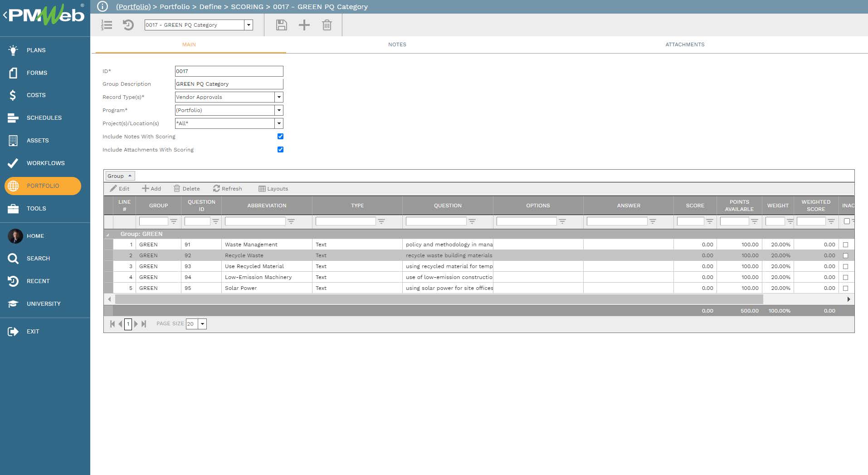
Task: Delete the current record via trash icon
Action: point(327,25)
